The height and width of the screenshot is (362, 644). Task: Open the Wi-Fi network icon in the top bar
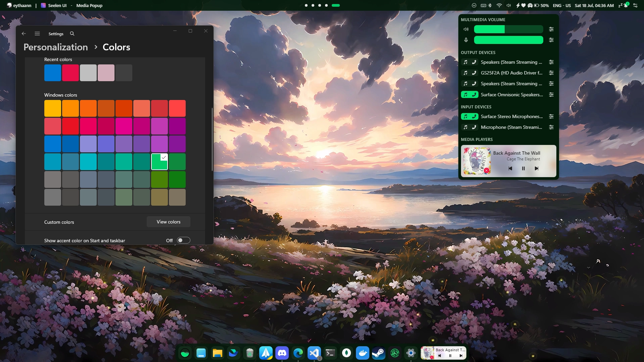coord(499,5)
